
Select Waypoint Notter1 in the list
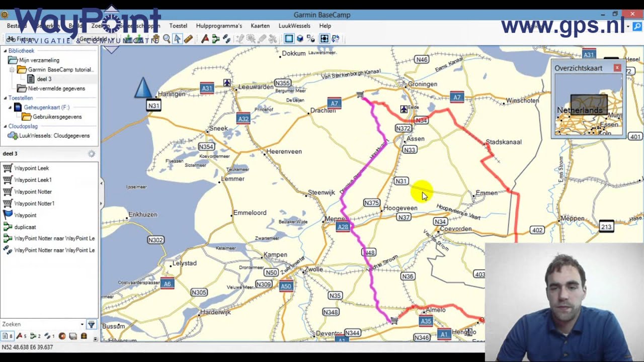[x=34, y=204]
